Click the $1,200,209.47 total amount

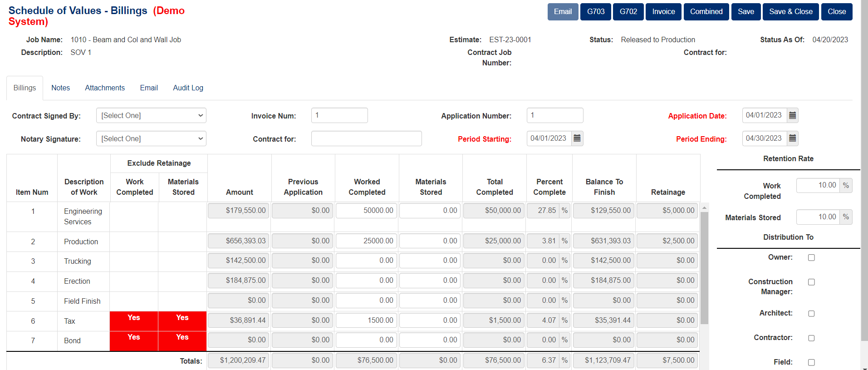[x=239, y=360]
